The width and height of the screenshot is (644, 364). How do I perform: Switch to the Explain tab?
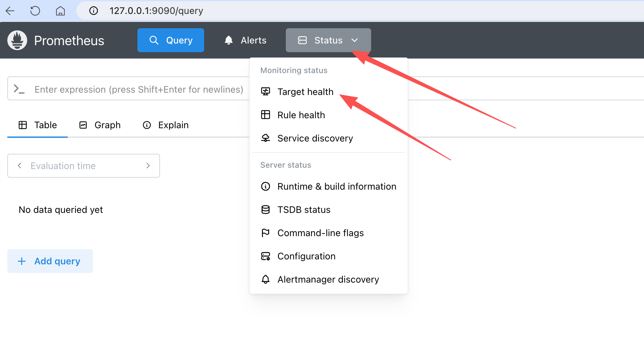(166, 125)
